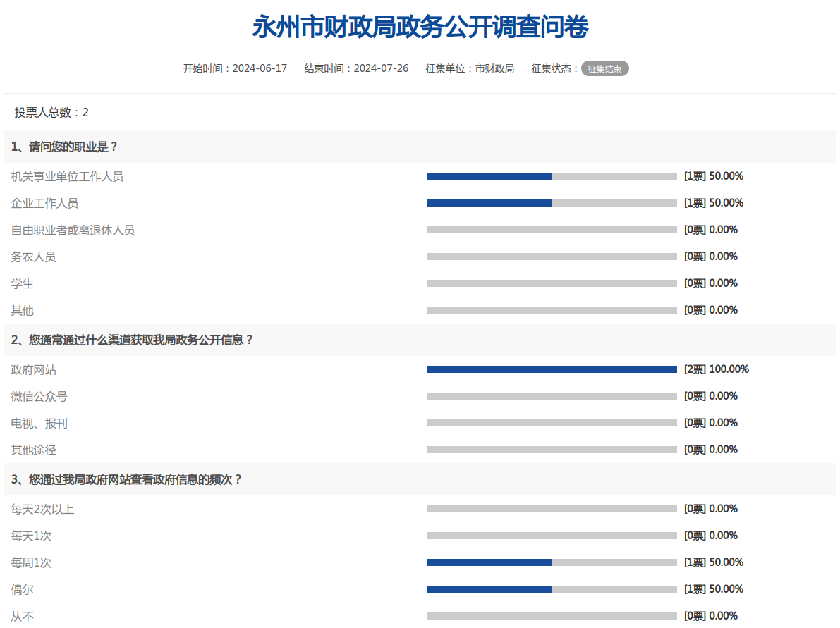
Task: Click the 微信公众号 option label
Action: [39, 396]
